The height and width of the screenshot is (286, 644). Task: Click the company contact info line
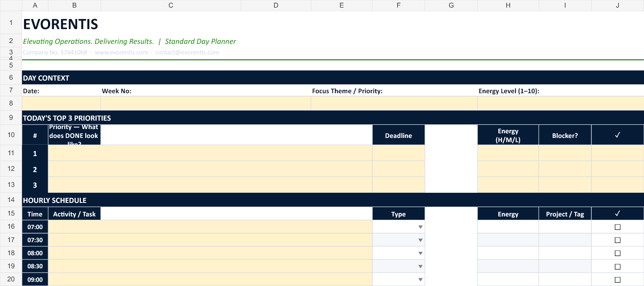pyautogui.click(x=121, y=53)
